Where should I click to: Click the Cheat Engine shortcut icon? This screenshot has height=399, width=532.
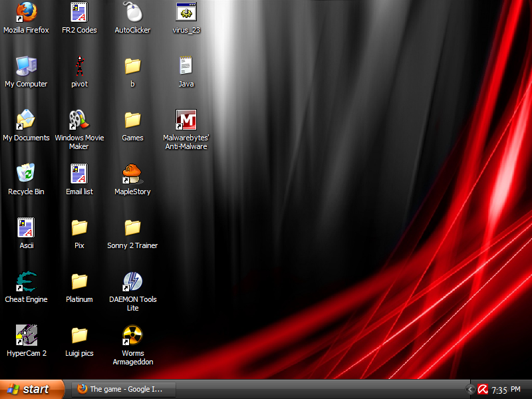point(26,282)
